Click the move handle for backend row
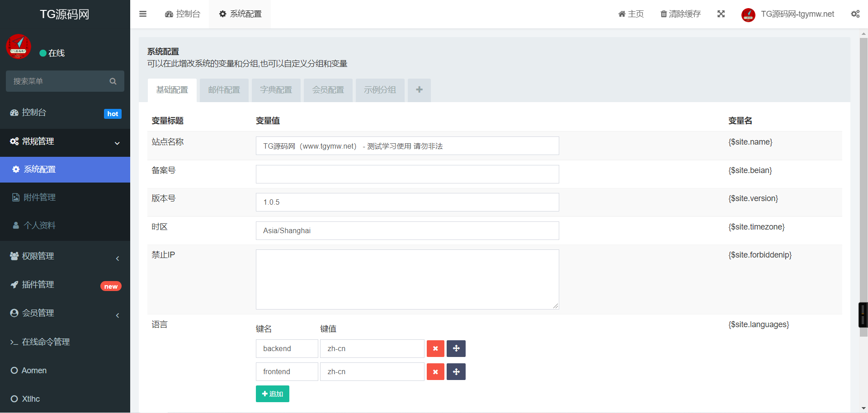 tap(456, 349)
